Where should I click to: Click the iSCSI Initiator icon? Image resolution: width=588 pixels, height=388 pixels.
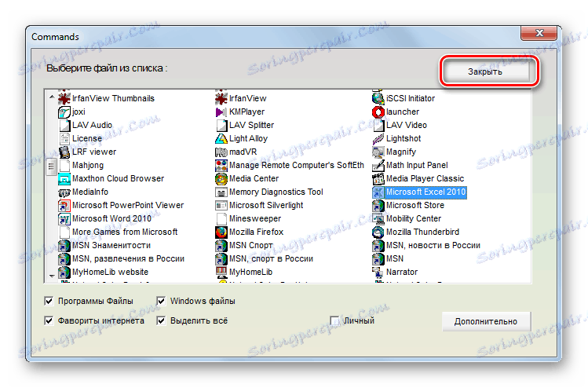pos(378,98)
